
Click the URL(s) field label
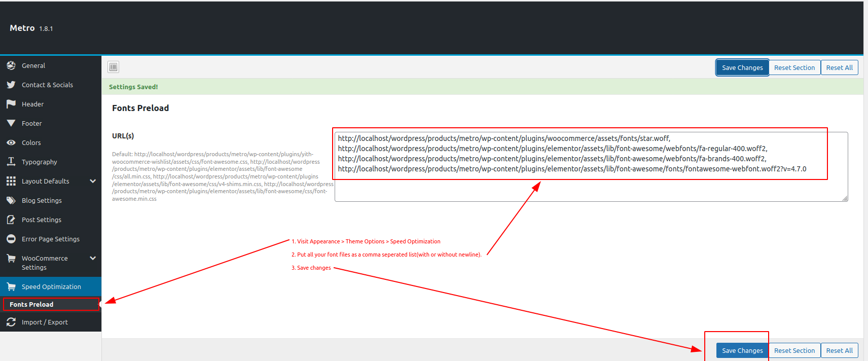(x=123, y=136)
